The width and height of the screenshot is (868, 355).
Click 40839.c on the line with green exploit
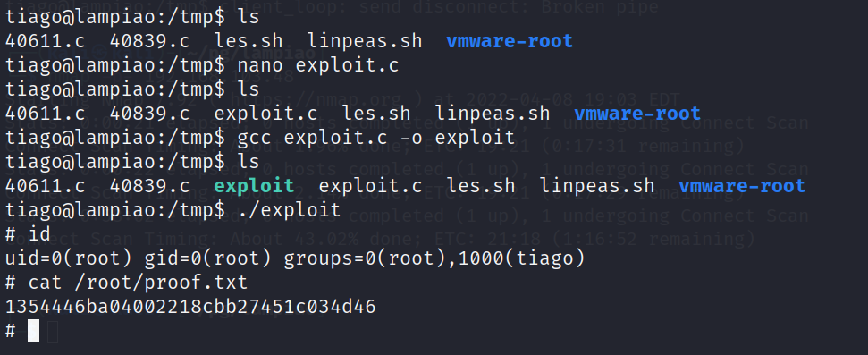(x=149, y=185)
